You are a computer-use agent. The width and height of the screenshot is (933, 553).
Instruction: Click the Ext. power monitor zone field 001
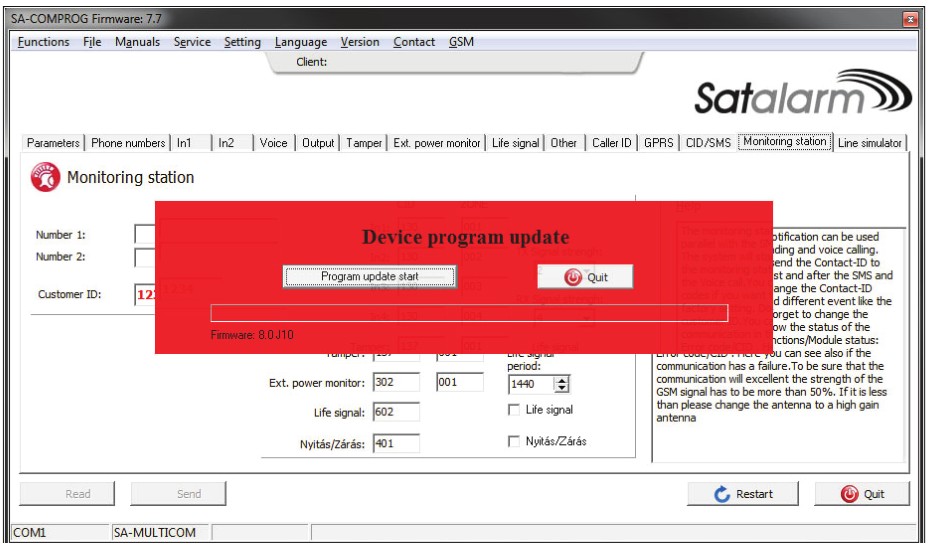pos(459,382)
